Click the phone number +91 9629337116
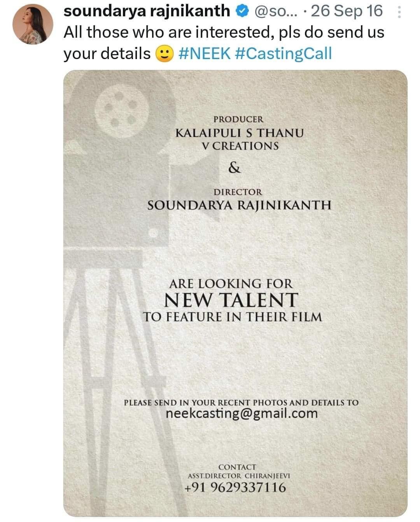 tap(235, 487)
